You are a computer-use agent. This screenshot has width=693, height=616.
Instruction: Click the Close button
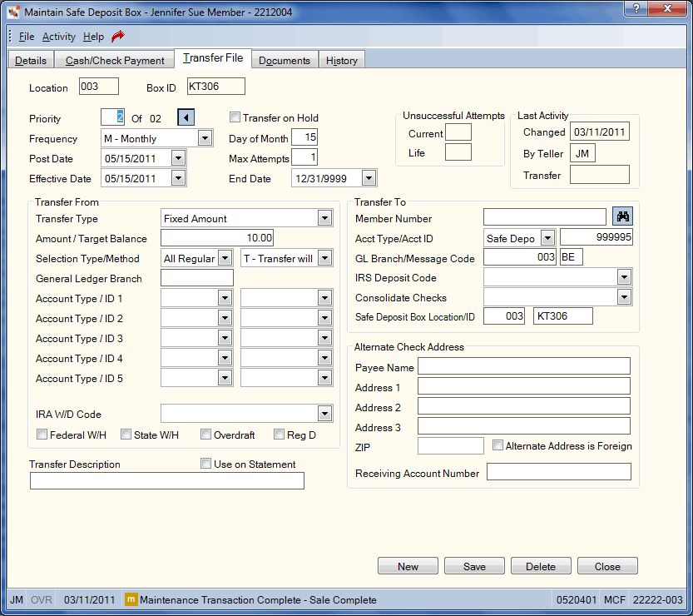607,566
